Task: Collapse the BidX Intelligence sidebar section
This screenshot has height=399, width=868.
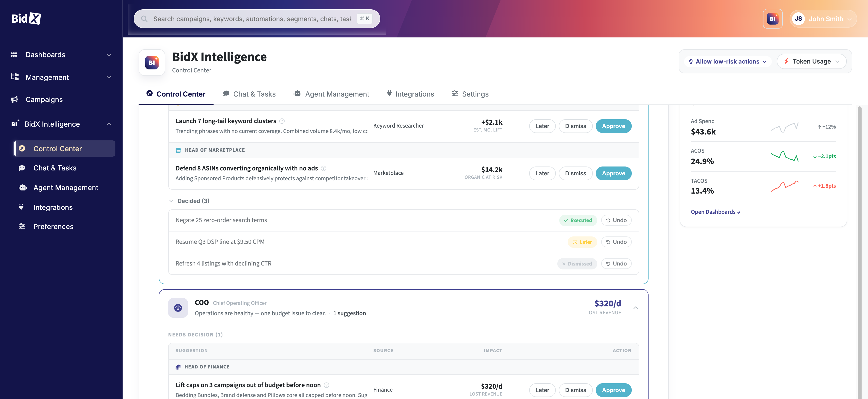Action: (109, 124)
